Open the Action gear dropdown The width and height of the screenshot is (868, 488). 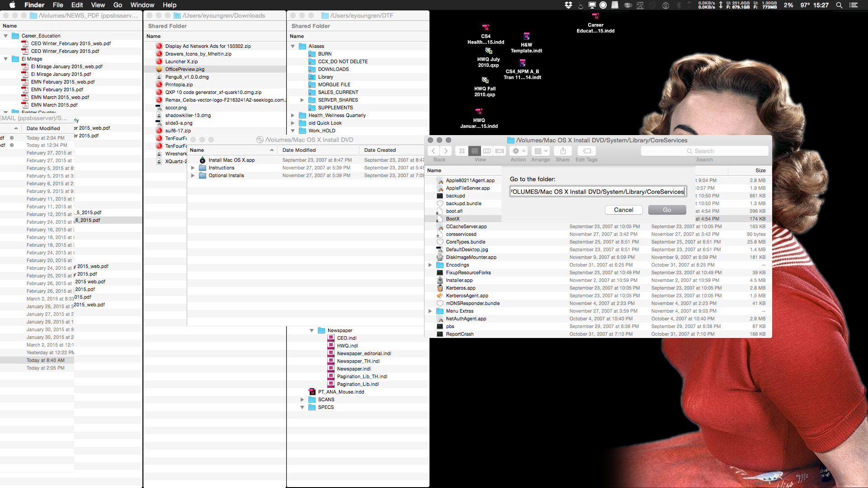click(x=518, y=151)
